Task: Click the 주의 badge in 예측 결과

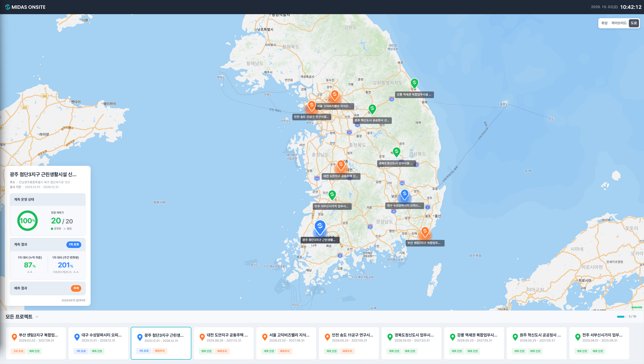Action: [76, 288]
